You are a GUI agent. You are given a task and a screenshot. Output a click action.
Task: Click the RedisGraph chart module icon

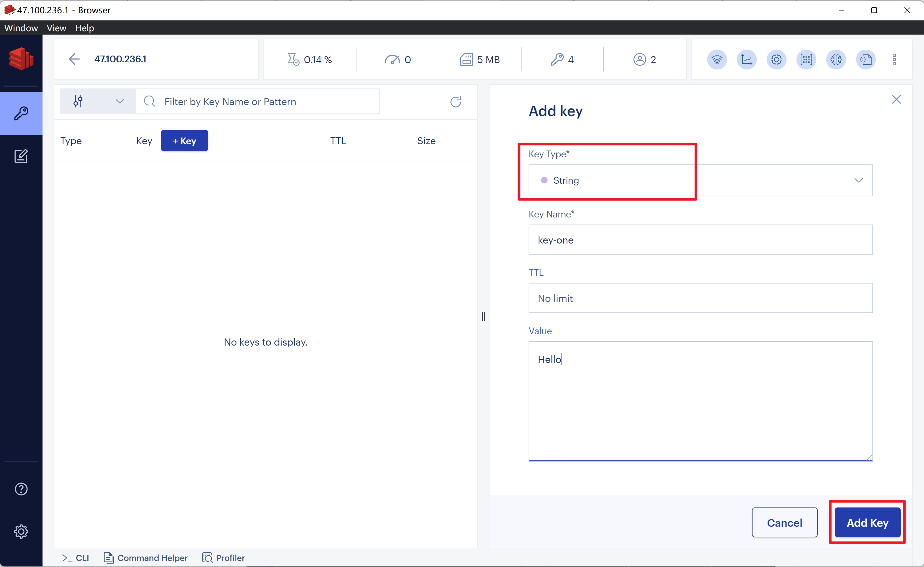(x=747, y=60)
